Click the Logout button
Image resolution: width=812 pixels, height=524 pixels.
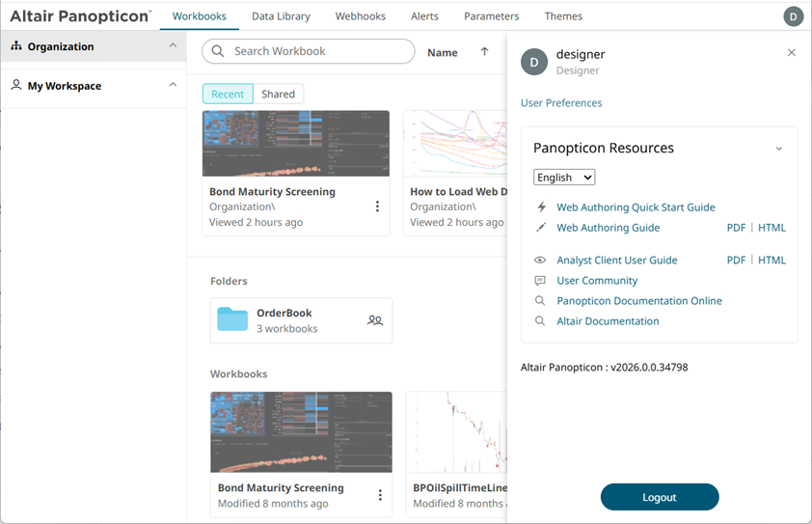(x=660, y=497)
